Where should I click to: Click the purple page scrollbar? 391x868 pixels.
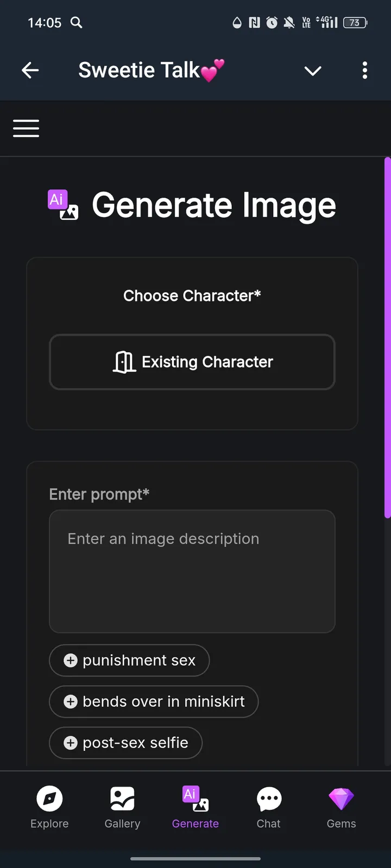click(387, 336)
